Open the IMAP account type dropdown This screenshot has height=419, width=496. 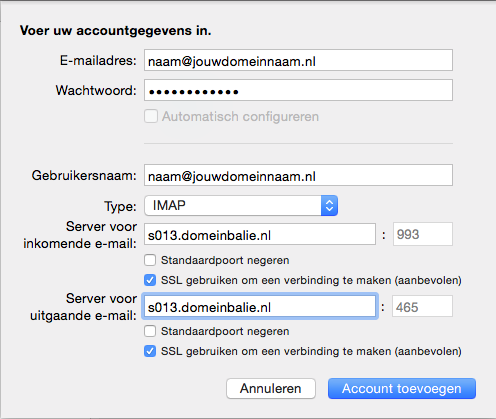[x=241, y=206]
